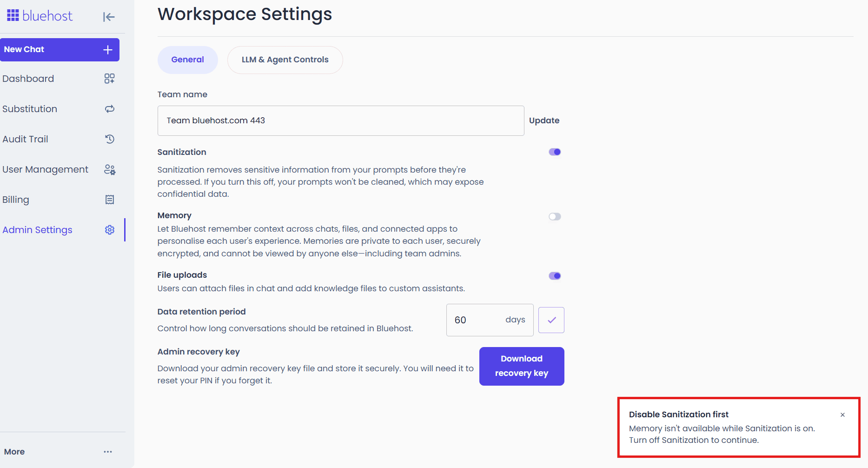This screenshot has width=868, height=468.
Task: Focus the Team name input field
Action: [341, 121]
